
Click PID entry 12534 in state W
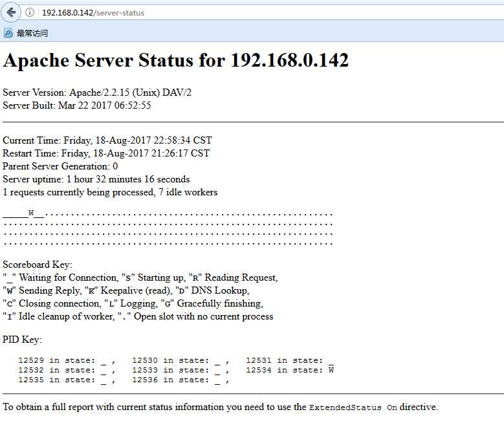290,370
